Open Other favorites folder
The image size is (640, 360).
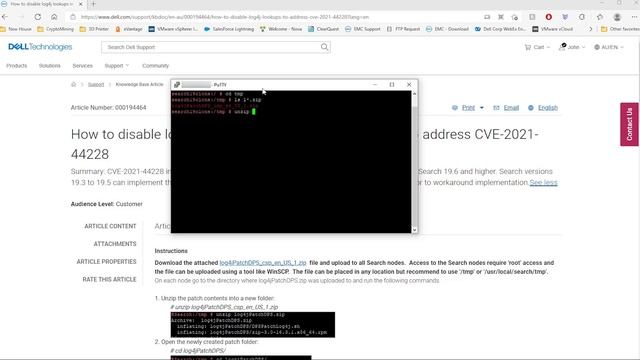[x=620, y=29]
